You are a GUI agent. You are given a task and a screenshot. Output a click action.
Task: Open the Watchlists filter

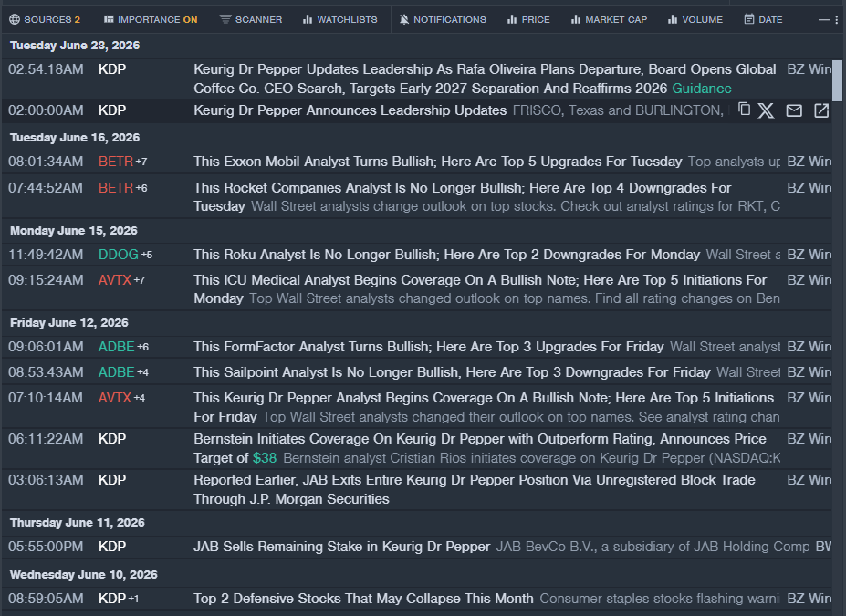(339, 19)
